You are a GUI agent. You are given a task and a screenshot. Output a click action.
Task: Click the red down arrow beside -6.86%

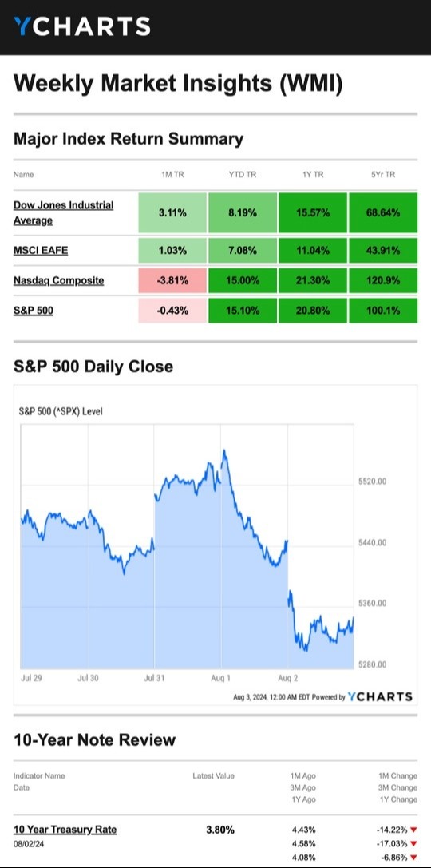pos(413,857)
